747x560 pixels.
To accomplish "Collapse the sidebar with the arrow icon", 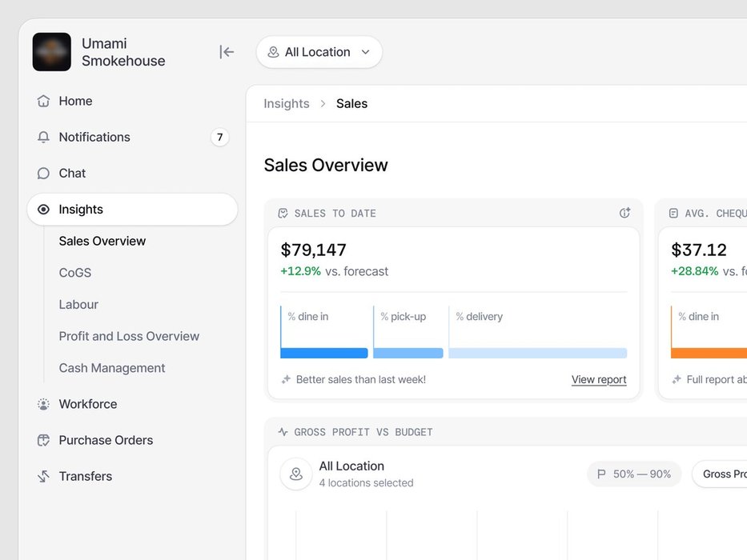I will 227,51.
